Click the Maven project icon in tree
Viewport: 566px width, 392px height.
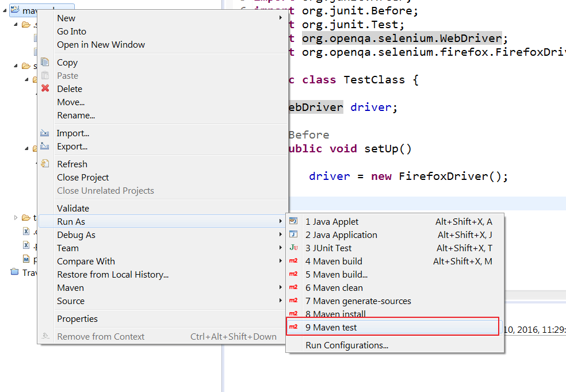[x=15, y=9]
